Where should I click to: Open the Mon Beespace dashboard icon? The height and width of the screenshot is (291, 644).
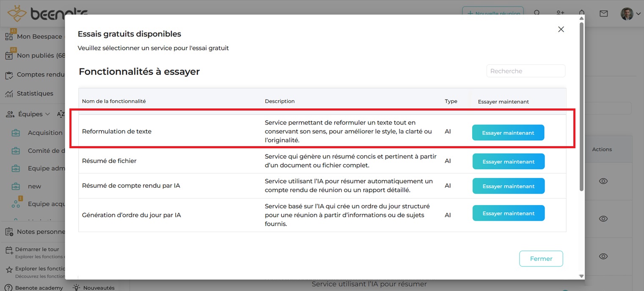(x=9, y=36)
